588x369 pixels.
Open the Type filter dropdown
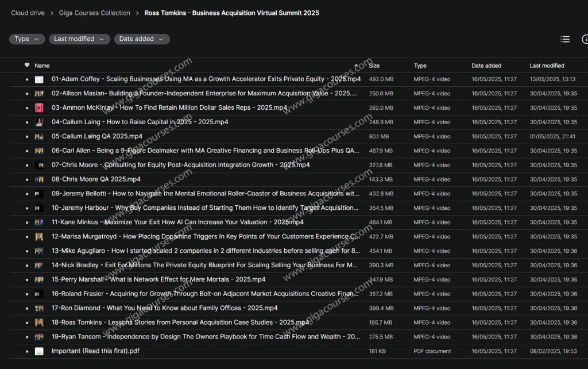point(27,39)
